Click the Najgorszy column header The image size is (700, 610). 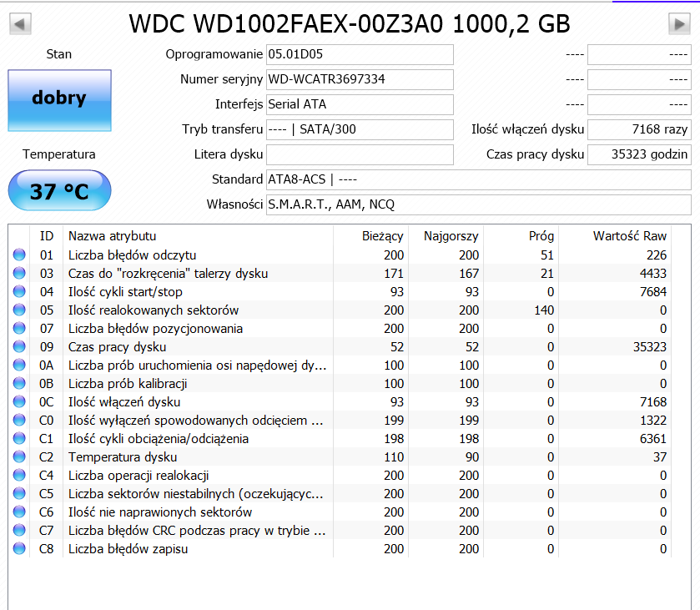pos(446,236)
